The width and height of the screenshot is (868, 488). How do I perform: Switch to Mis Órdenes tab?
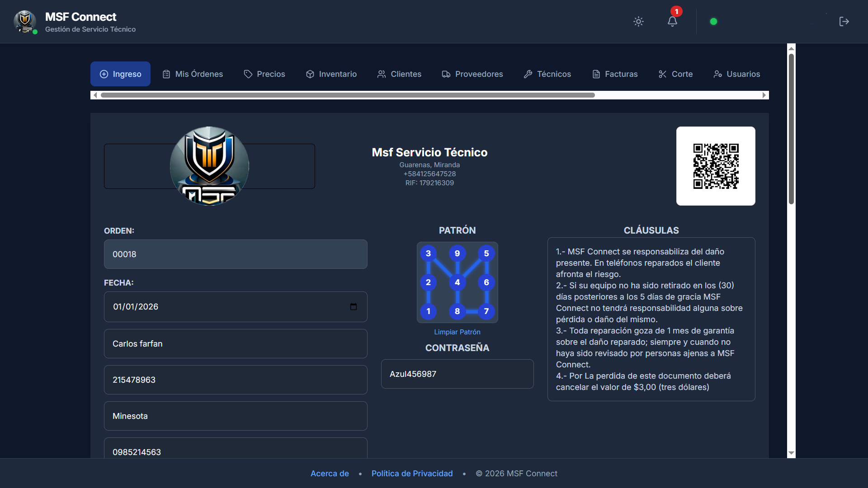pos(193,74)
